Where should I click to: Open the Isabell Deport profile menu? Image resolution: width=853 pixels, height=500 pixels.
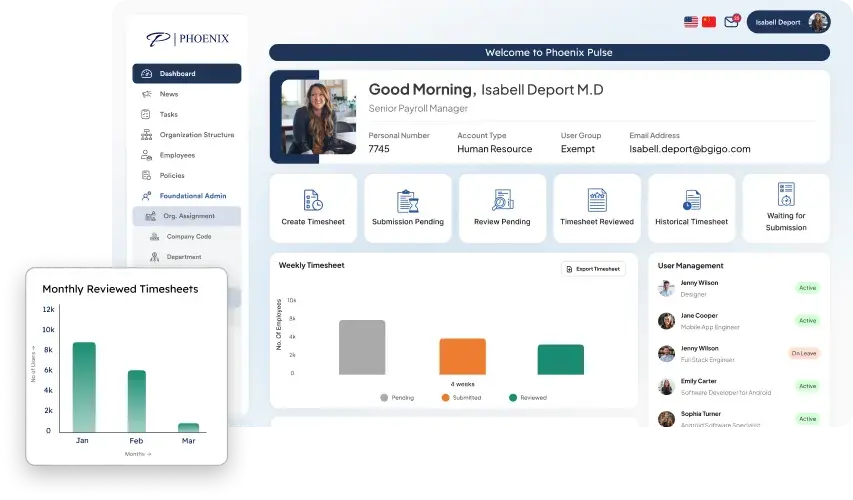click(788, 22)
